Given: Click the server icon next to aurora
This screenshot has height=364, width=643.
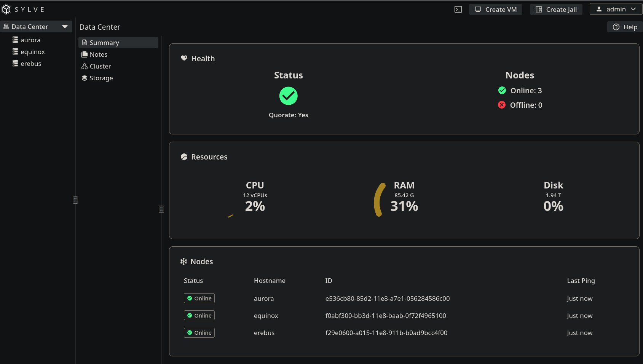Looking at the screenshot, I should [15, 40].
